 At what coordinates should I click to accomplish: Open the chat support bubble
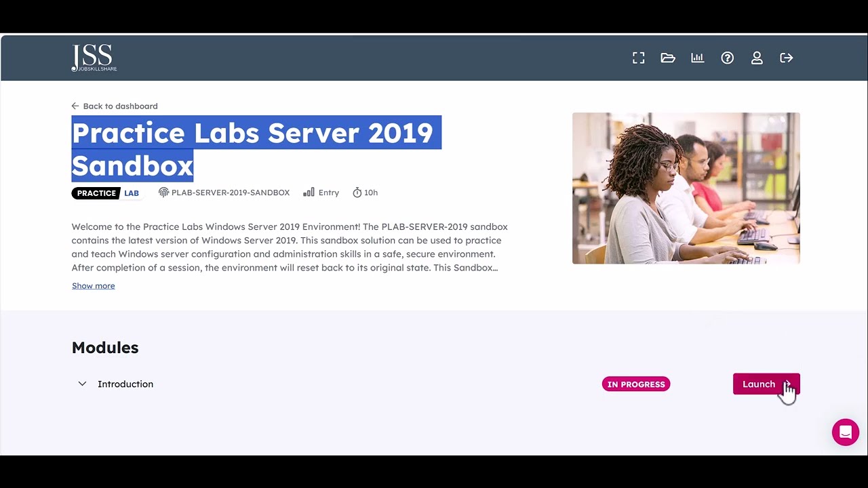point(846,432)
